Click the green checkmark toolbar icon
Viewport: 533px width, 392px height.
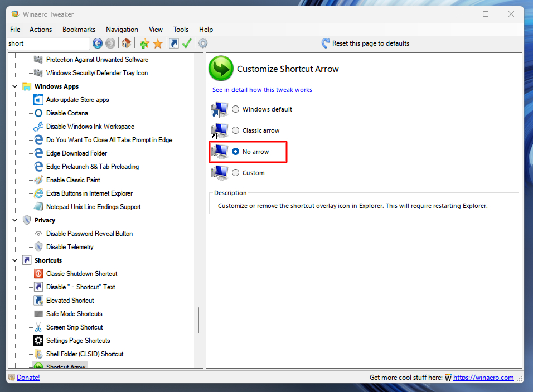point(186,43)
